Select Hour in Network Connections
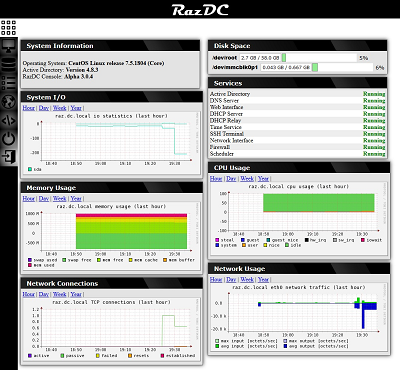The width and height of the screenshot is (400, 370). (28, 294)
